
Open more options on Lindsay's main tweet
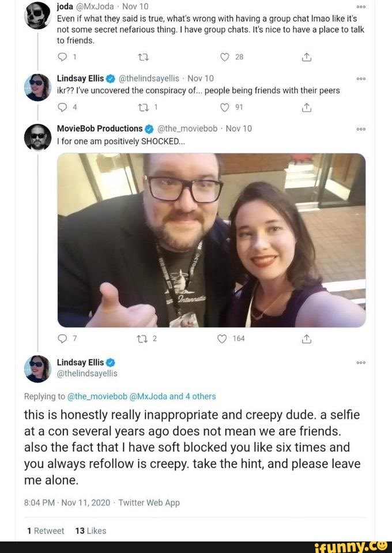[361, 363]
